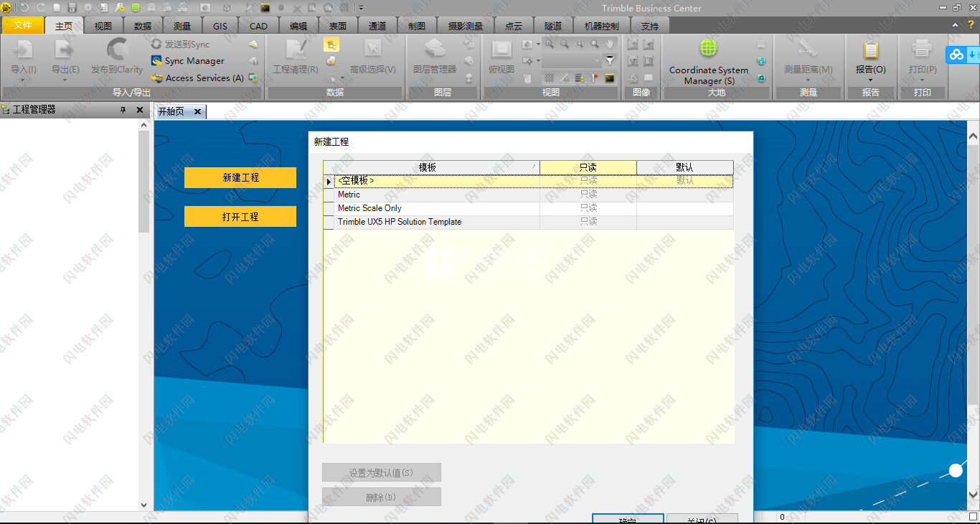Switch to the GIS ribbon tab
The image size is (980, 524).
click(x=220, y=26)
